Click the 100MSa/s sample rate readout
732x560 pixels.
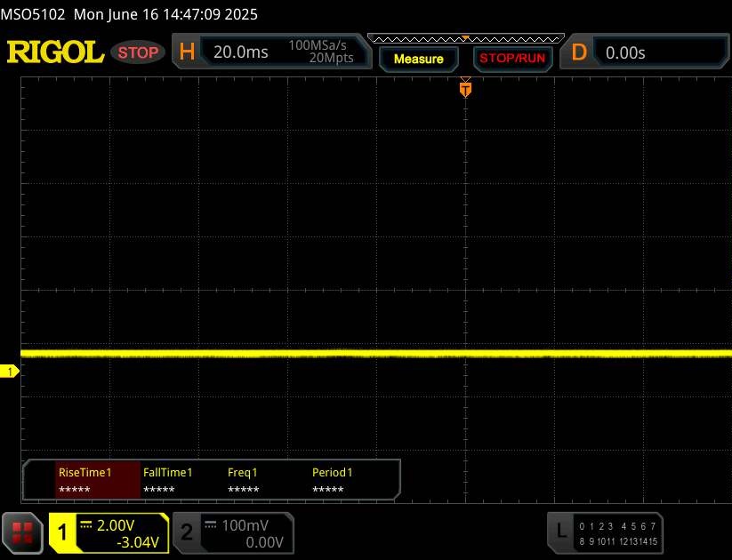coord(320,45)
